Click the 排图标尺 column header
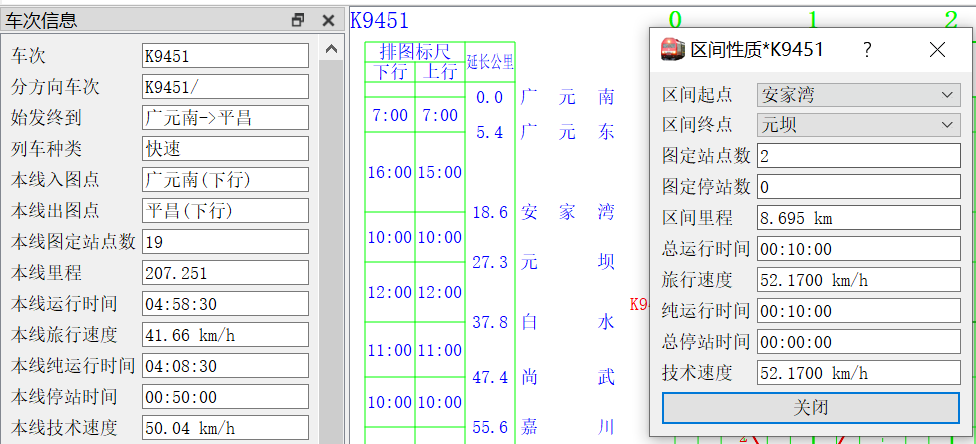This screenshot has height=444, width=976. (415, 51)
